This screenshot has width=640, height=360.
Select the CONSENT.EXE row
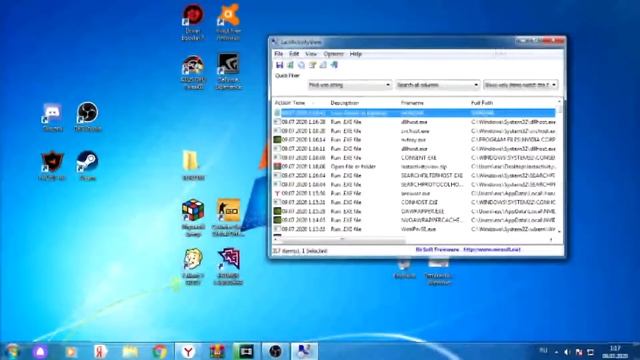point(414,158)
